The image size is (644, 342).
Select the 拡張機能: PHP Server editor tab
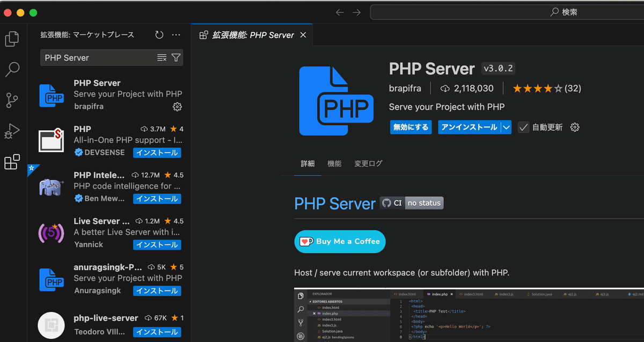(x=252, y=35)
